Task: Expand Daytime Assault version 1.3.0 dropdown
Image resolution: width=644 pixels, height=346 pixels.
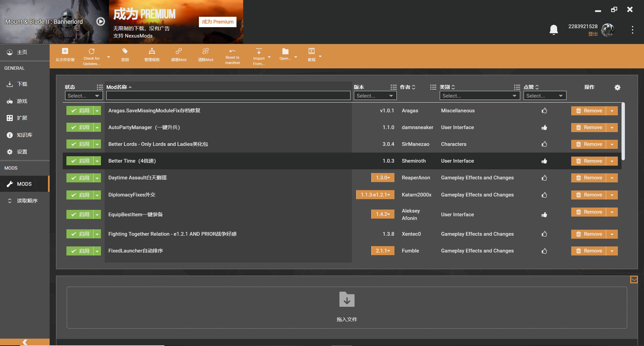Action: [x=383, y=178]
